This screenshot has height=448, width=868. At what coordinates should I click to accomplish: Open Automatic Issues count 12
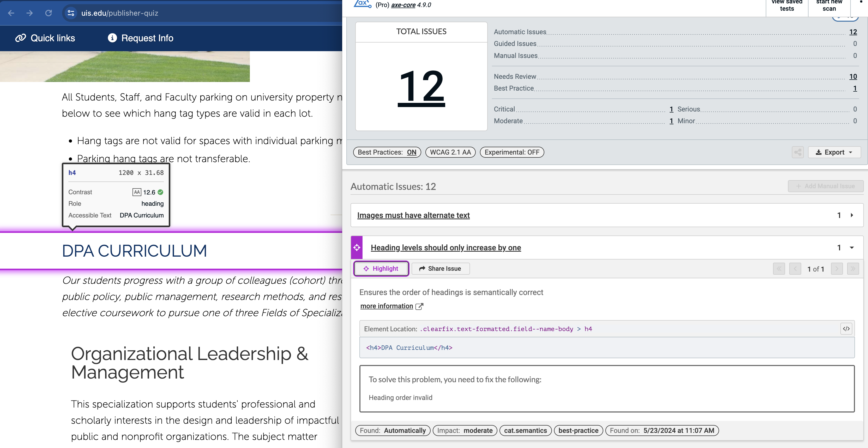(853, 32)
